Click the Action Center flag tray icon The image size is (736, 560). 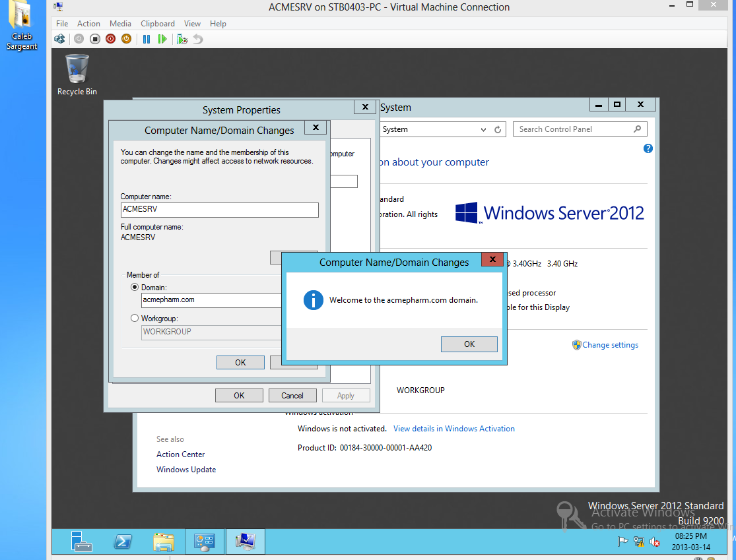[622, 542]
